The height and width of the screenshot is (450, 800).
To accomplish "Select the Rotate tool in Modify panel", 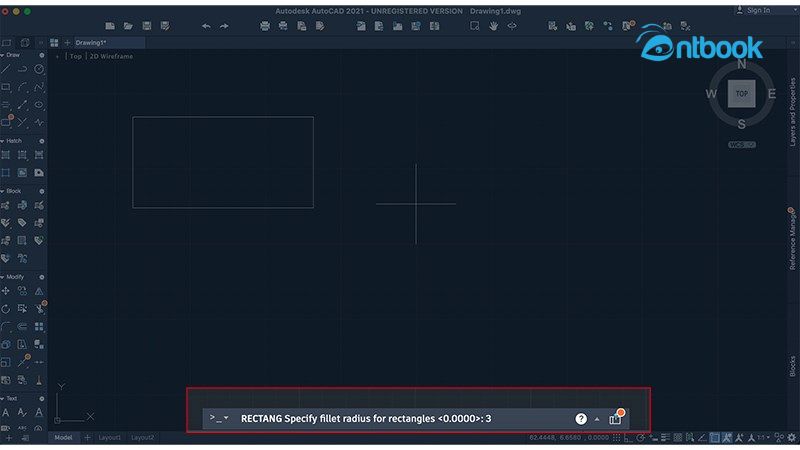I will point(6,309).
